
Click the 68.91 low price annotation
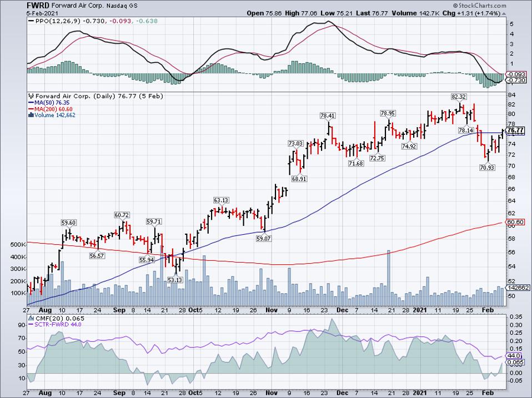[x=299, y=179]
